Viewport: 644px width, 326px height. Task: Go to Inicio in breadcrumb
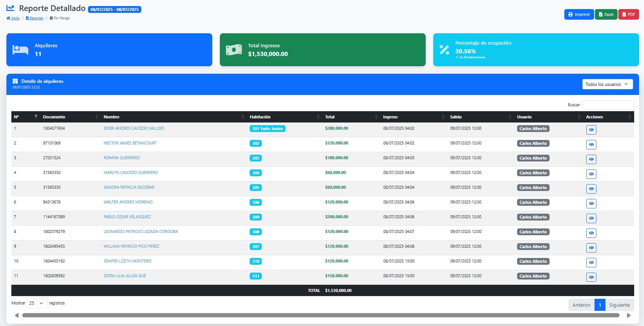(13, 18)
